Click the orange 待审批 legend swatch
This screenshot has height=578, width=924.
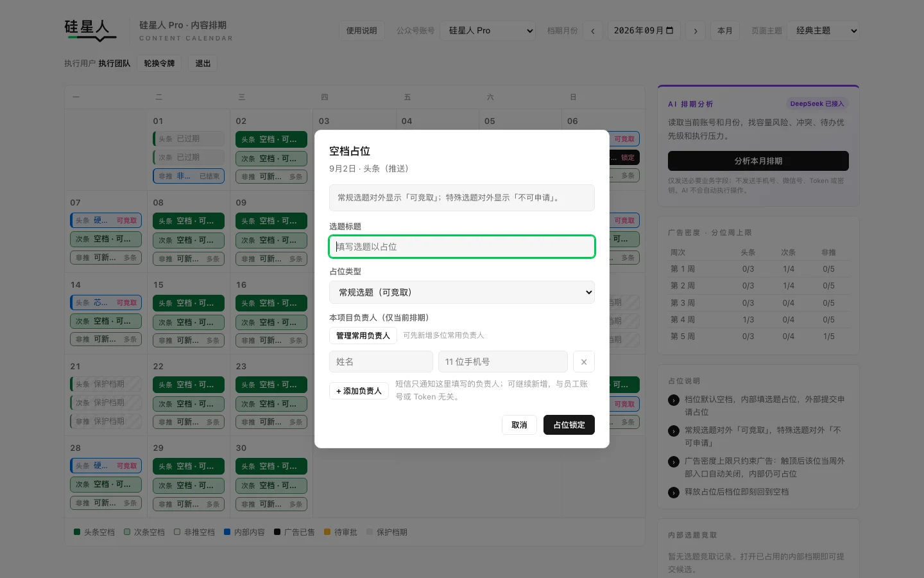[327, 532]
